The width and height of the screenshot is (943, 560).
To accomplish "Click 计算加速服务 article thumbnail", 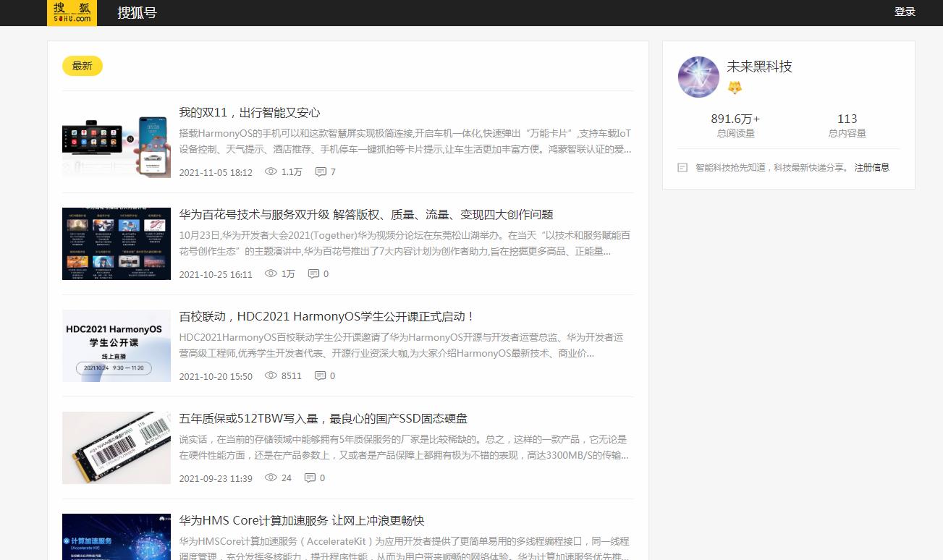I will point(117,537).
